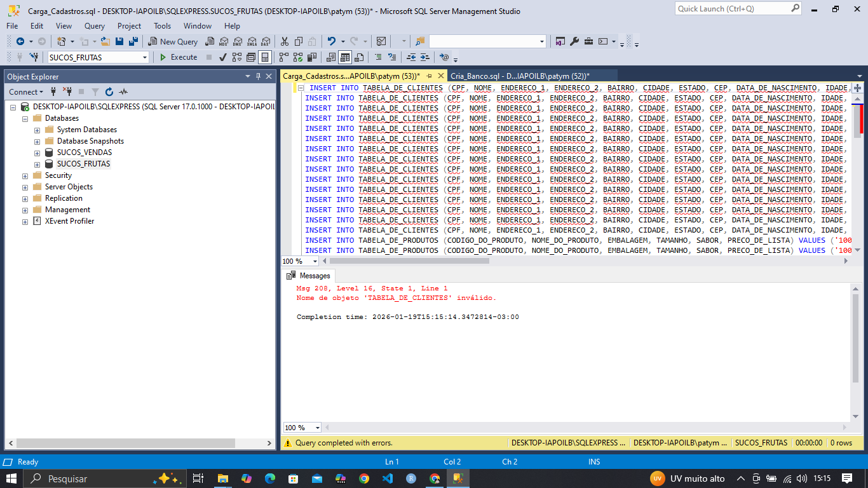The height and width of the screenshot is (488, 868).
Task: Toggle Results to Text mode
Action: click(330, 57)
